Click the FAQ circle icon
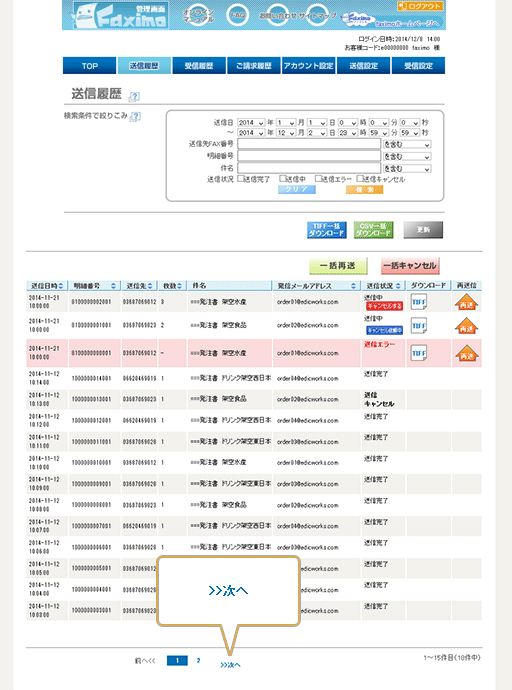The width and height of the screenshot is (512, 690). click(x=238, y=15)
